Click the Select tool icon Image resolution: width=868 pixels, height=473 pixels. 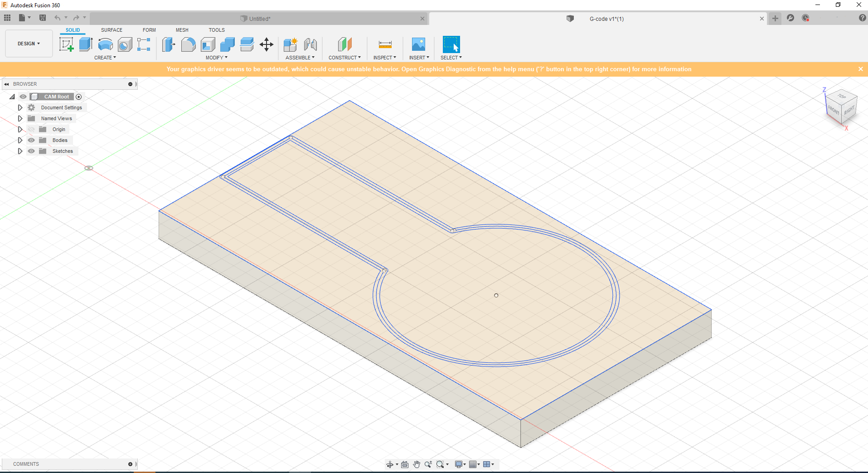click(451, 44)
